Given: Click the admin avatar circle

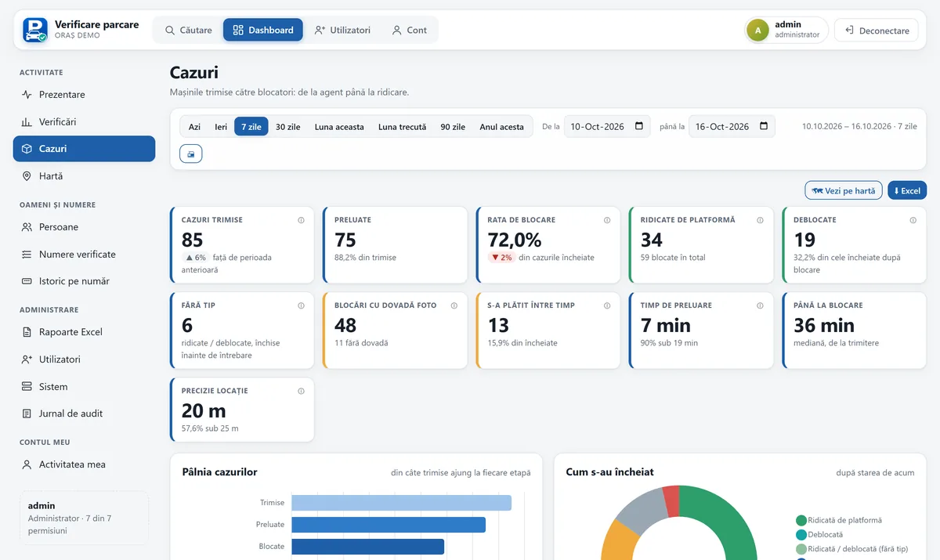Looking at the screenshot, I should (757, 30).
